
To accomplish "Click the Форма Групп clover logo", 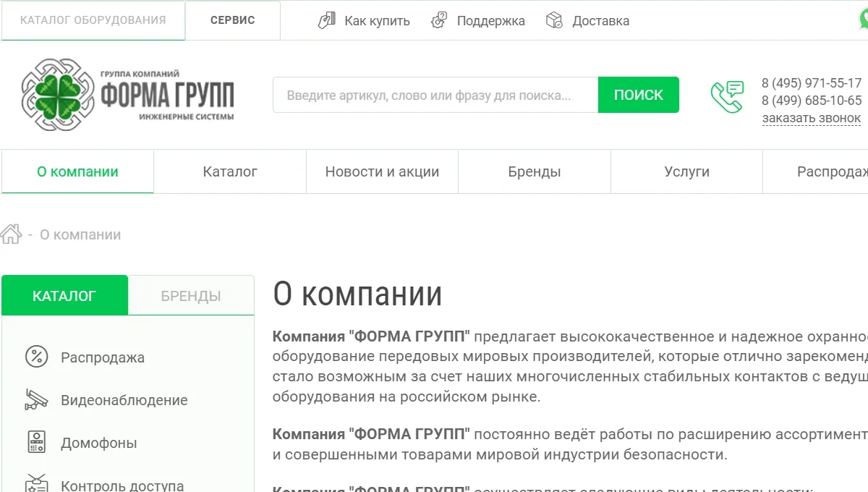I will coord(59,95).
